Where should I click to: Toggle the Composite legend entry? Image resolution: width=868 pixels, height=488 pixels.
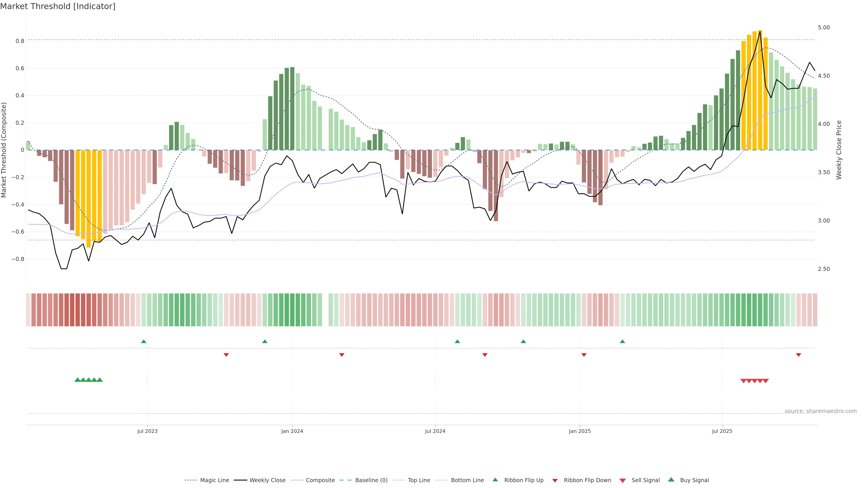[320, 480]
